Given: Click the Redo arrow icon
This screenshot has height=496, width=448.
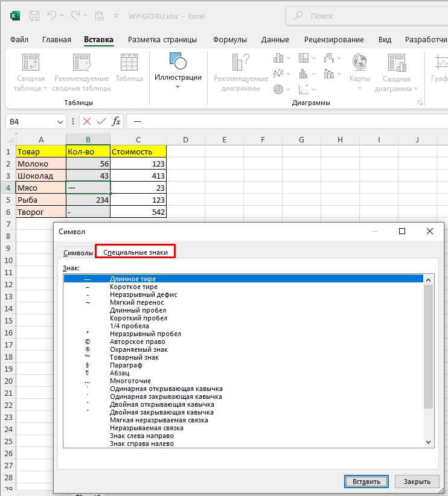Looking at the screenshot, I should coord(75,16).
